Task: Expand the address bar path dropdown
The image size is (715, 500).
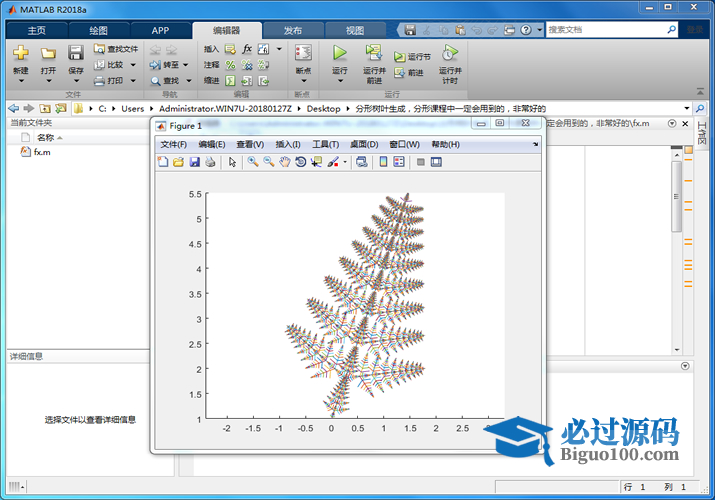Action: pos(687,108)
